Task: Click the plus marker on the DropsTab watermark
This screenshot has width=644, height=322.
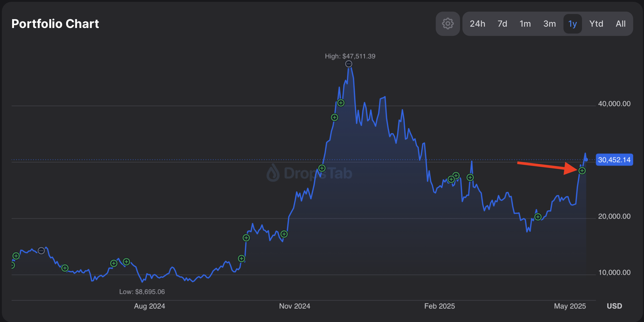Action: coord(322,168)
